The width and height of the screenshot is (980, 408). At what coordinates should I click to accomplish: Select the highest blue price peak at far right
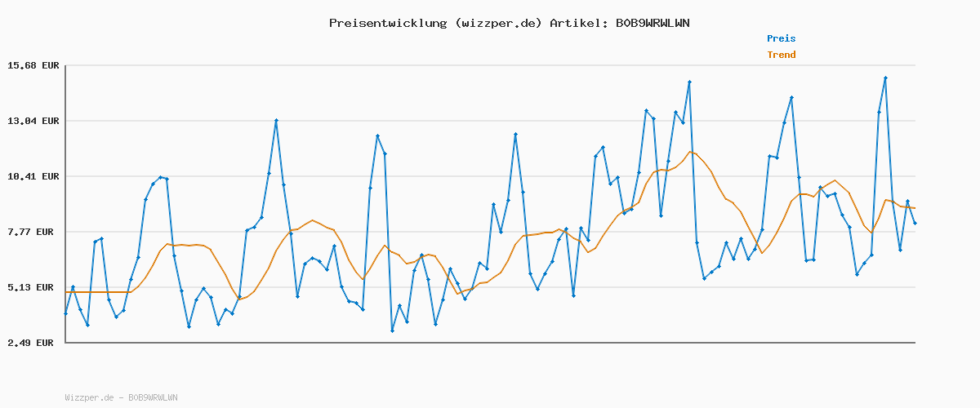885,78
